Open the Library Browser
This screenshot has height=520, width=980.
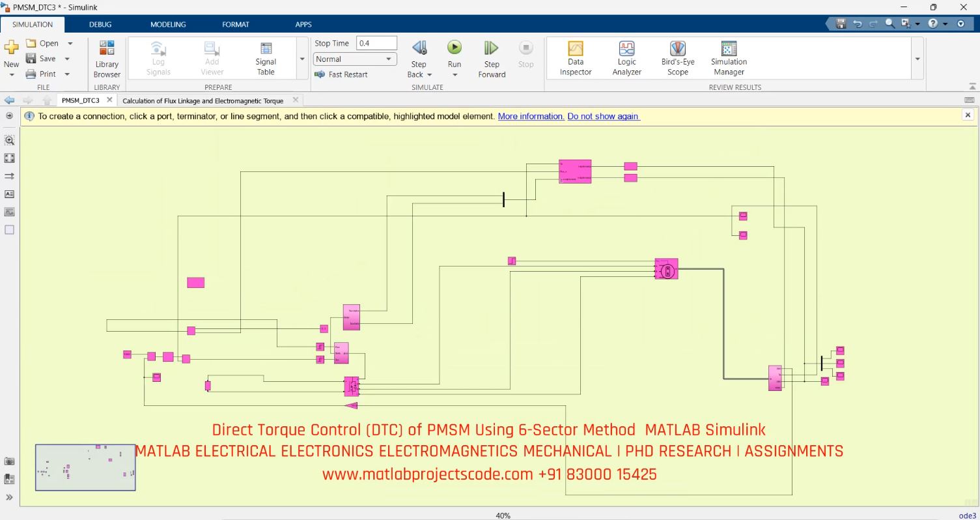pos(107,59)
